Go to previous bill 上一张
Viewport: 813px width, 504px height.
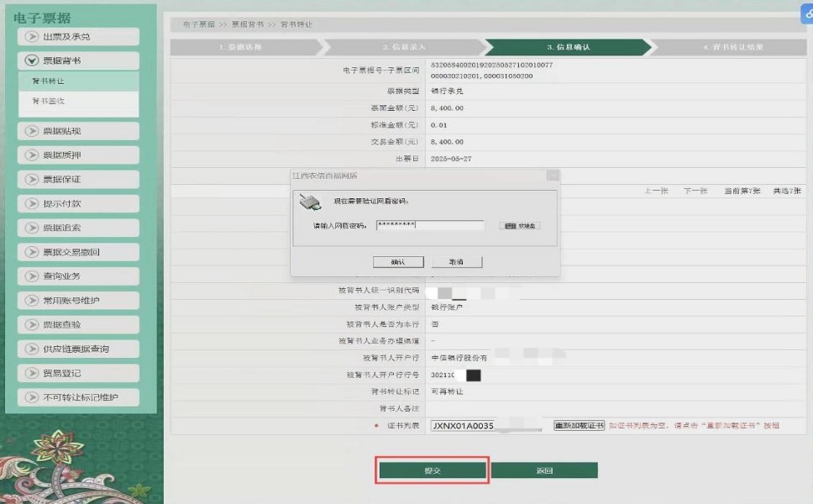pyautogui.click(x=657, y=191)
